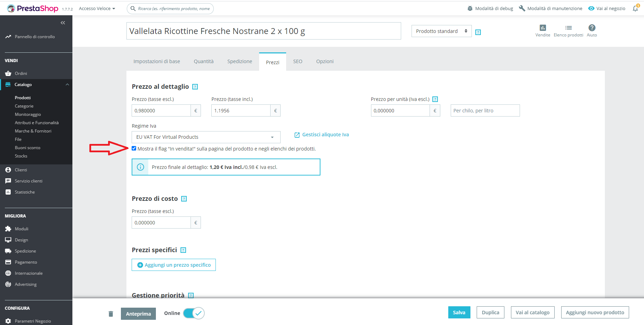Open help for Prezzo al dettaglio
This screenshot has height=325, width=644.
pyautogui.click(x=195, y=87)
